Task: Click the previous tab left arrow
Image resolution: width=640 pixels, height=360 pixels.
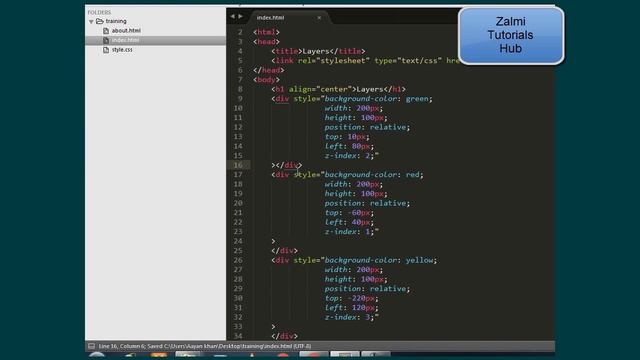Action: pyautogui.click(x=232, y=16)
